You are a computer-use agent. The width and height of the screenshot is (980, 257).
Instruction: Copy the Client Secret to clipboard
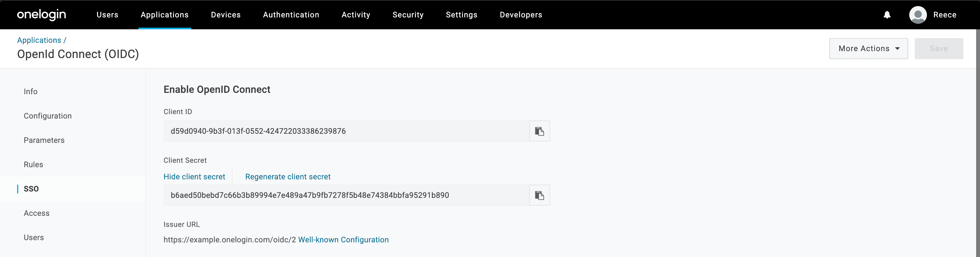pyautogui.click(x=539, y=195)
